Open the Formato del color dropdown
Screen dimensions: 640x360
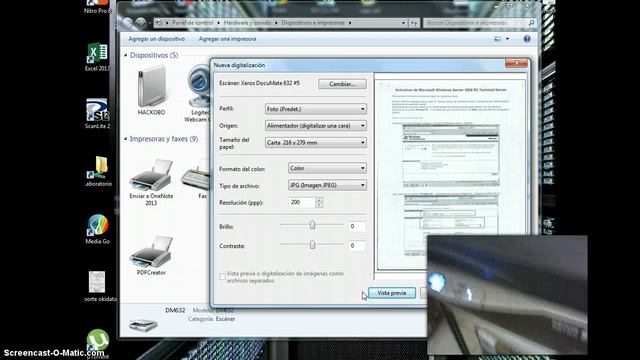(327, 168)
